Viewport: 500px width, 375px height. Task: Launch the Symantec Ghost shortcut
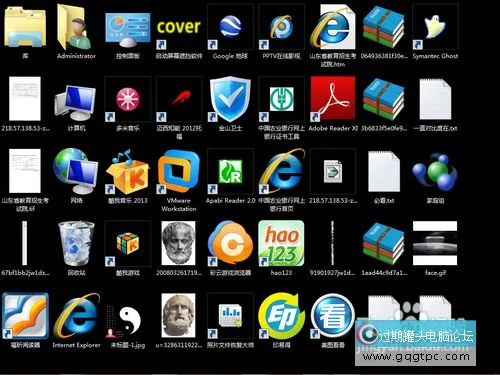pyautogui.click(x=435, y=27)
